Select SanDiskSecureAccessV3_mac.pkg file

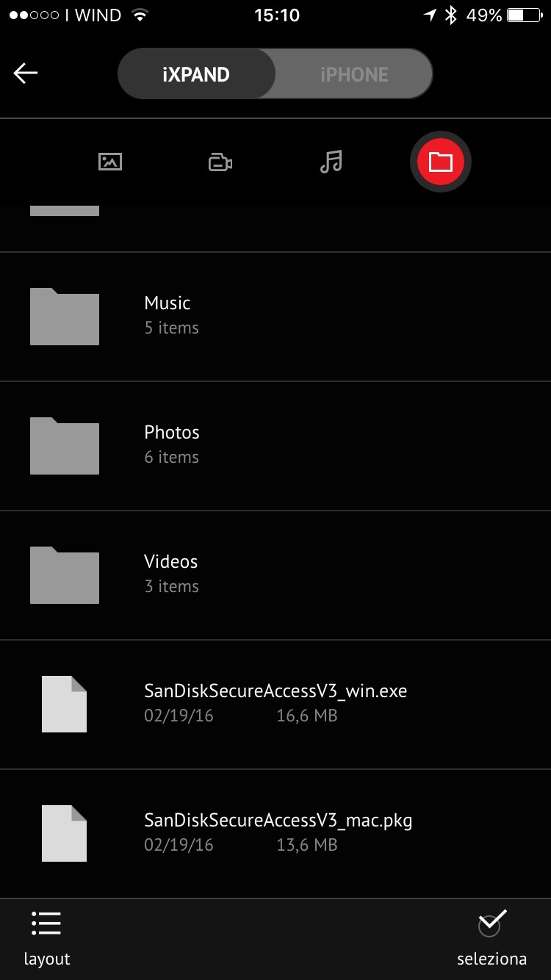(275, 834)
